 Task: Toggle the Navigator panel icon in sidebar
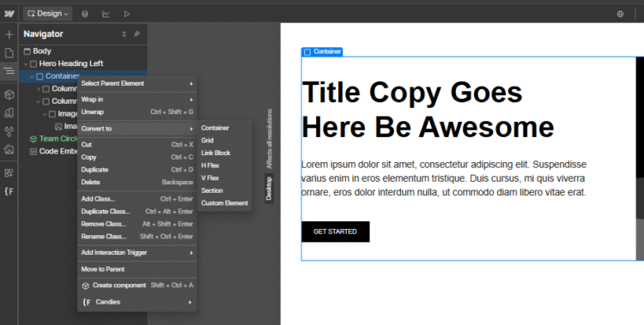pos(9,71)
